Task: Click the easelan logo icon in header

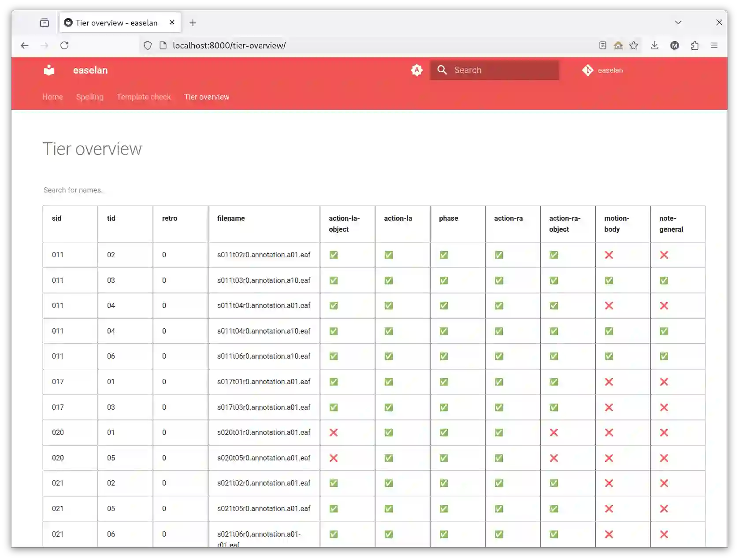Action: (x=49, y=70)
